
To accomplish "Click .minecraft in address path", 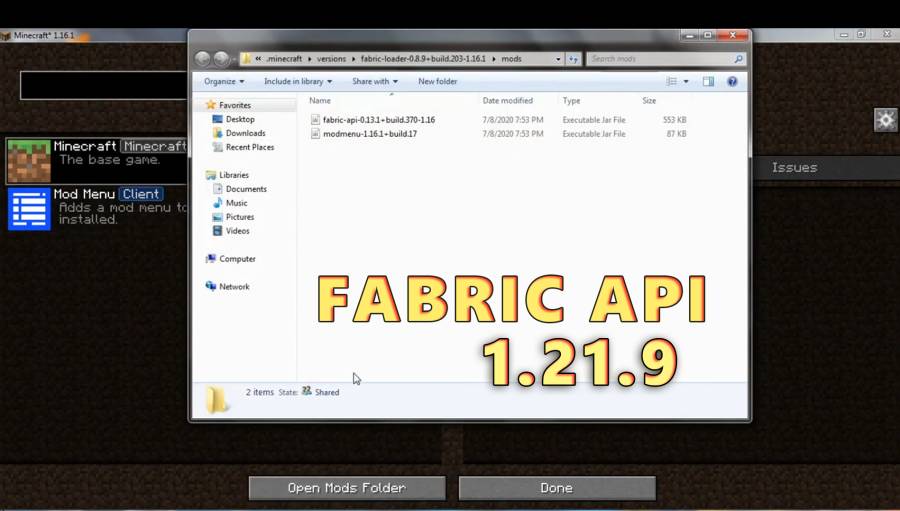I will click(284, 59).
